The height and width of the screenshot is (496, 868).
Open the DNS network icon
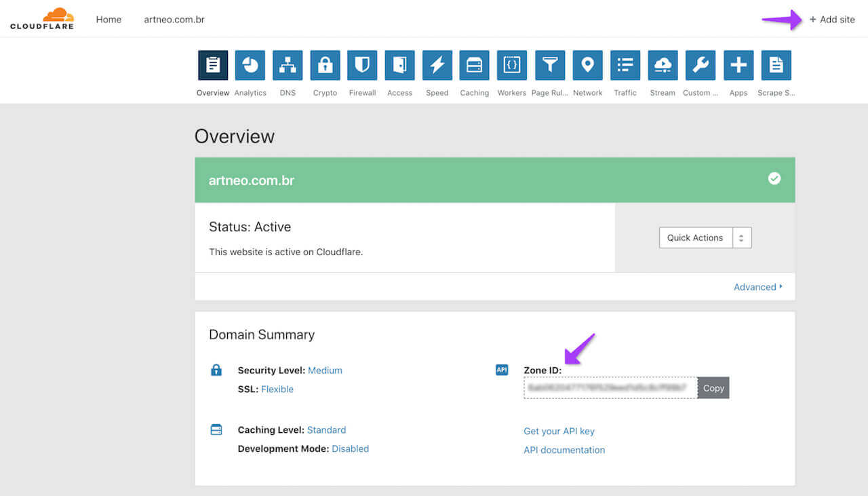coord(288,65)
